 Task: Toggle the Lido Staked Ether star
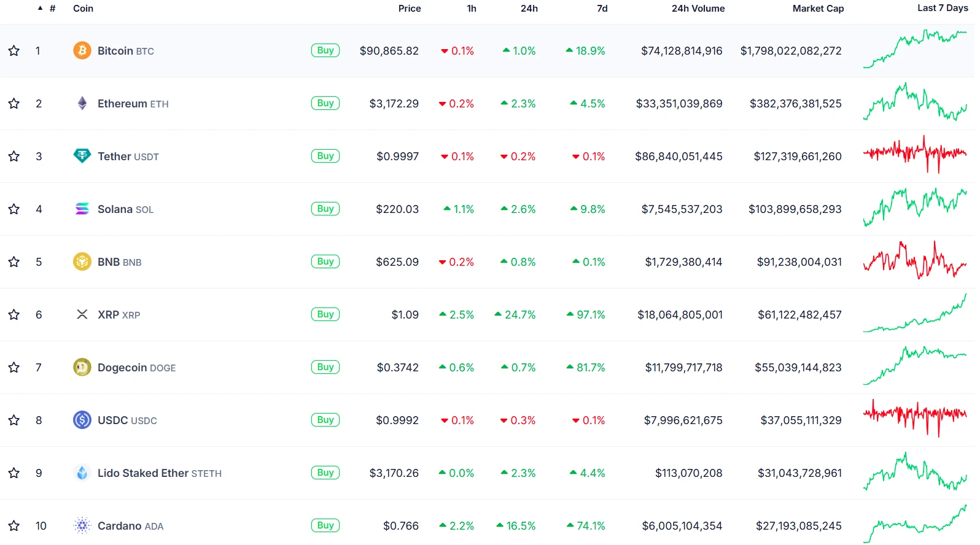pyautogui.click(x=14, y=473)
